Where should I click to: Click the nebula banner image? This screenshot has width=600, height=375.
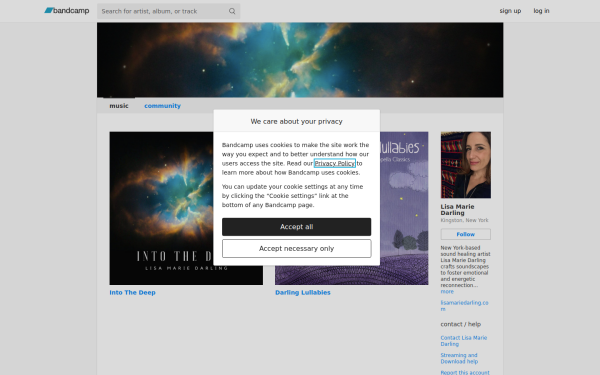(x=300, y=60)
